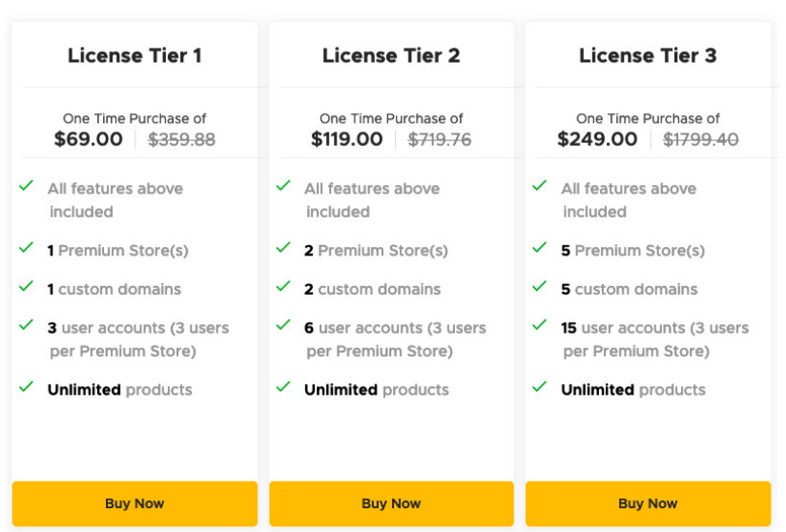The height and width of the screenshot is (532, 786).
Task: Click the Tier 1 '3 user accounts' text
Action: pos(138,328)
